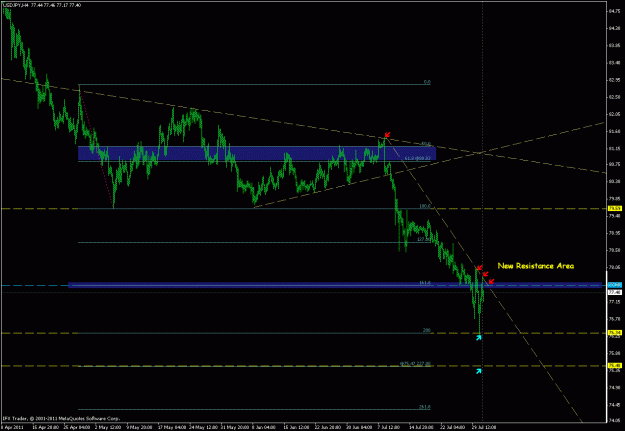This screenshot has height=431, width=625.
Task: Click the 9 May 20:00 time label
Action: click(138, 426)
